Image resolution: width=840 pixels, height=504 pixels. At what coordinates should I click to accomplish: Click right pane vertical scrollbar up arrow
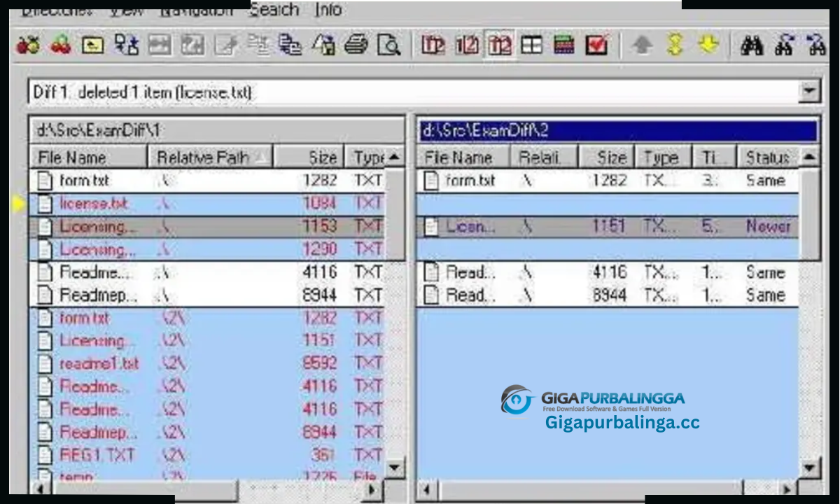[810, 157]
